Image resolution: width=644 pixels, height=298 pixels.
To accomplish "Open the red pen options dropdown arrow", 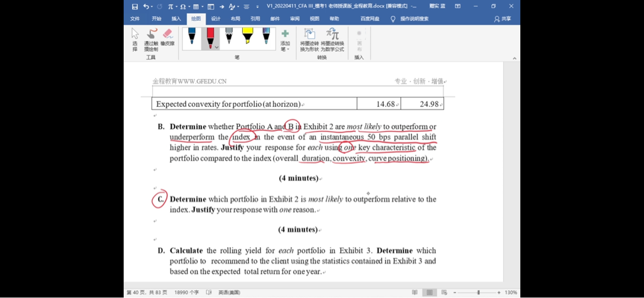I will 216,47.
